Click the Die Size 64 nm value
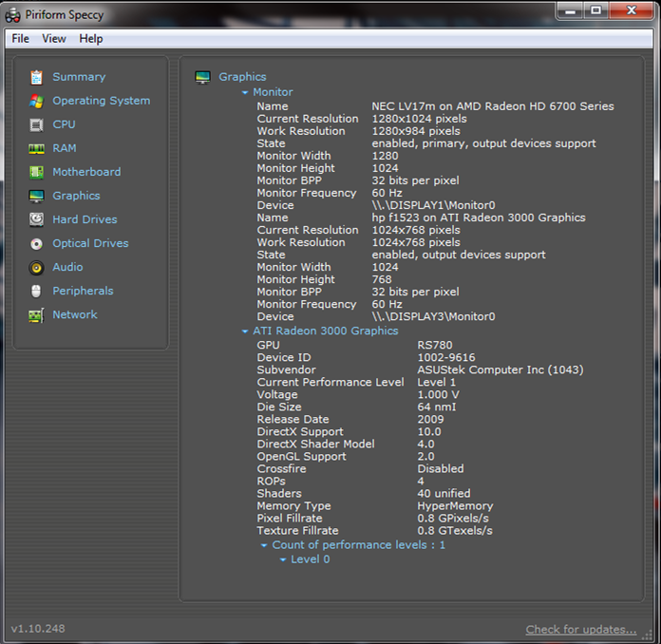Viewport: 661px width, 644px height. pyautogui.click(x=436, y=407)
